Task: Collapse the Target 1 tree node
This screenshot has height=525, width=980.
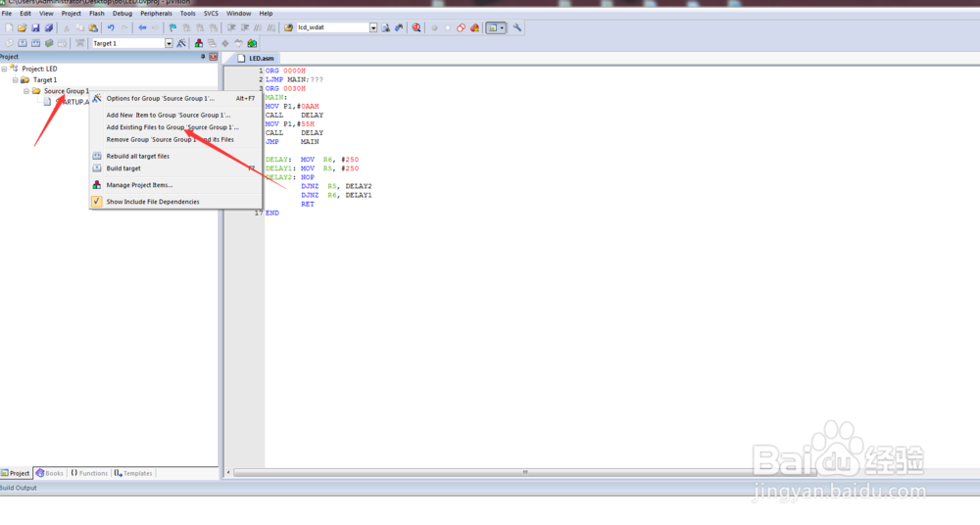Action: click(x=16, y=80)
